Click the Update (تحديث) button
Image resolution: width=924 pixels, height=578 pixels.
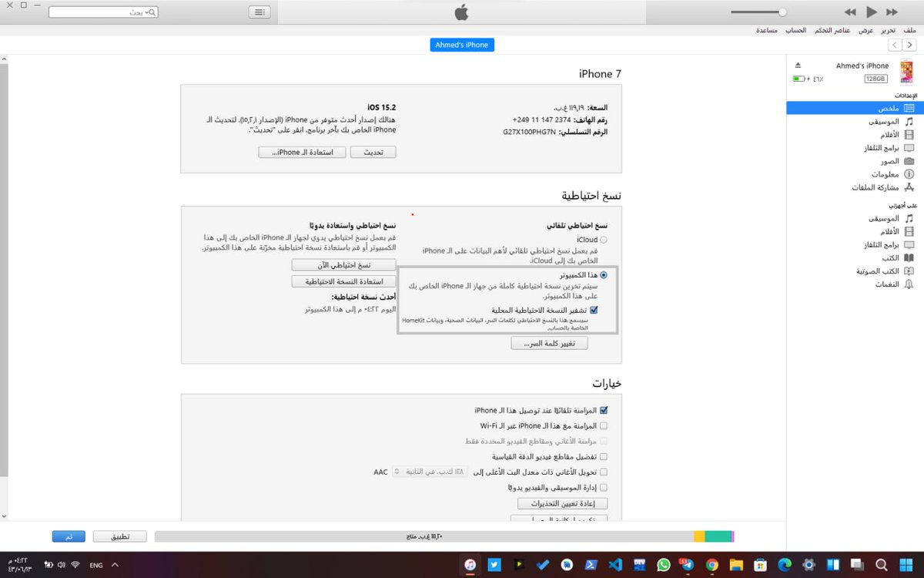(x=373, y=153)
